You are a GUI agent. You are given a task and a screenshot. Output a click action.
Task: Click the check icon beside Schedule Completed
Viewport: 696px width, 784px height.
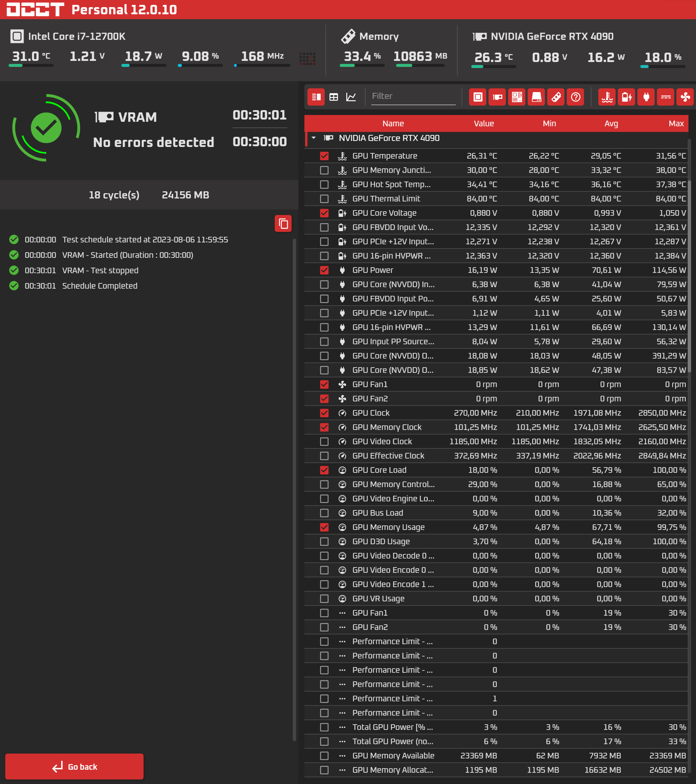point(14,286)
